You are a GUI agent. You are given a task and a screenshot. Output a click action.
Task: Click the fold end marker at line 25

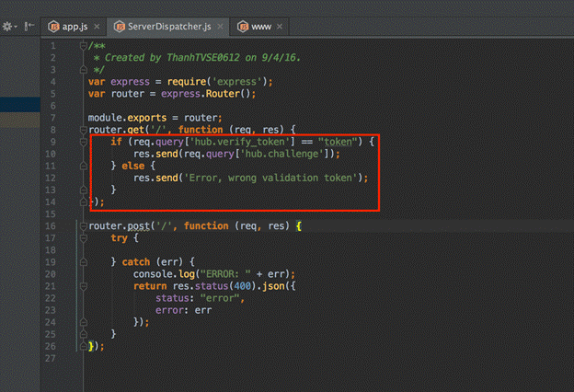(x=84, y=334)
